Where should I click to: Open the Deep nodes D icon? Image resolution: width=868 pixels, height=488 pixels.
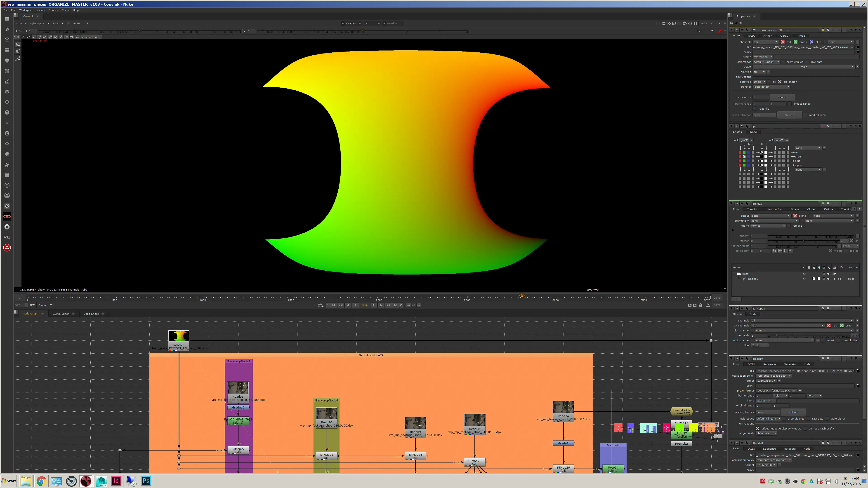(7, 133)
